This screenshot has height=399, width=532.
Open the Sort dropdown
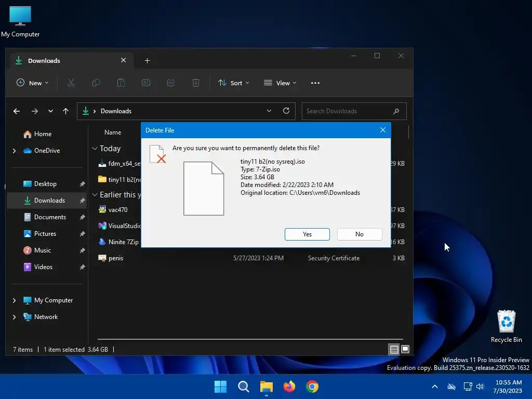[x=233, y=83]
